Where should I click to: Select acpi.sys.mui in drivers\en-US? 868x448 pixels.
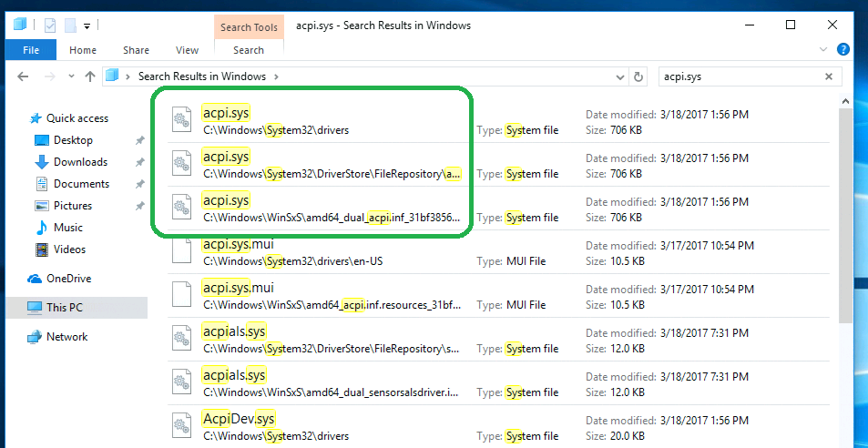pyautogui.click(x=498, y=252)
